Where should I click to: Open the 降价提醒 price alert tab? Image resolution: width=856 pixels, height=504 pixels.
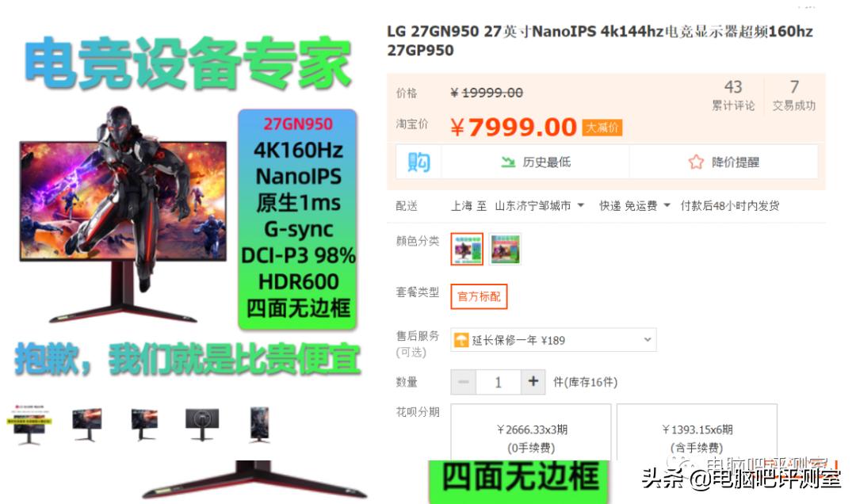click(724, 162)
